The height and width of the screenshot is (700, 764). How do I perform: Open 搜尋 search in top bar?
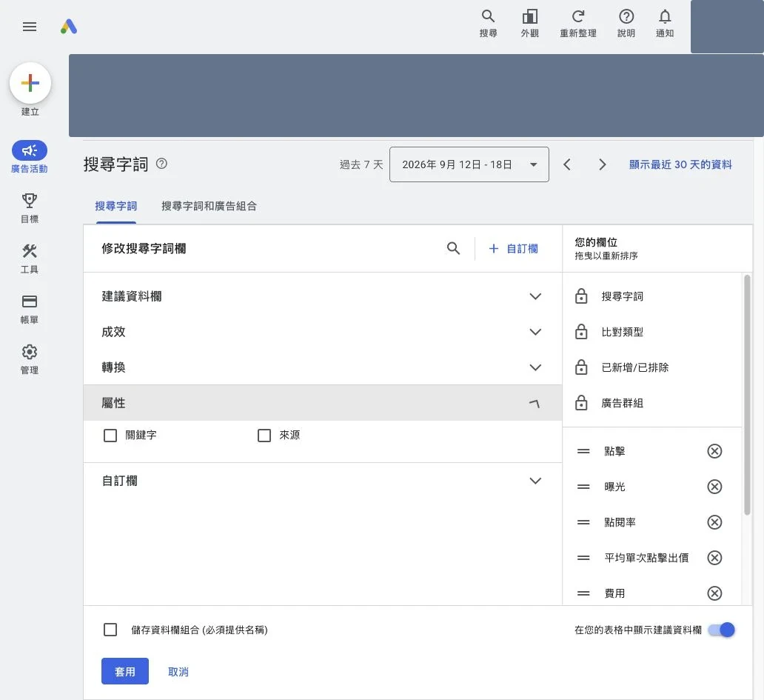[x=488, y=24]
